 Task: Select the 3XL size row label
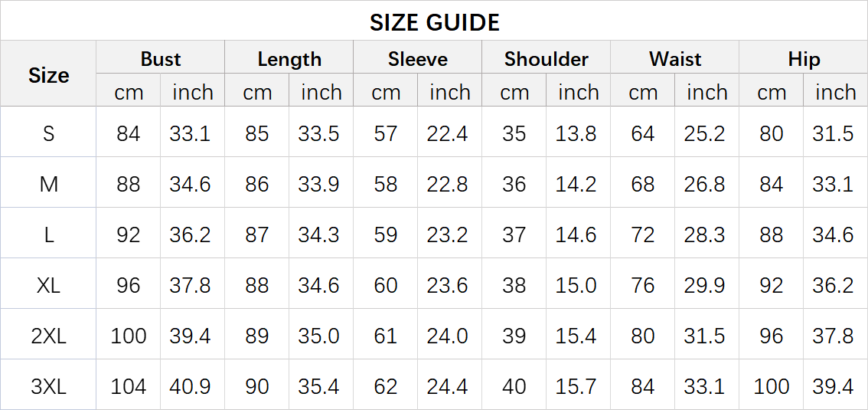click(x=48, y=386)
